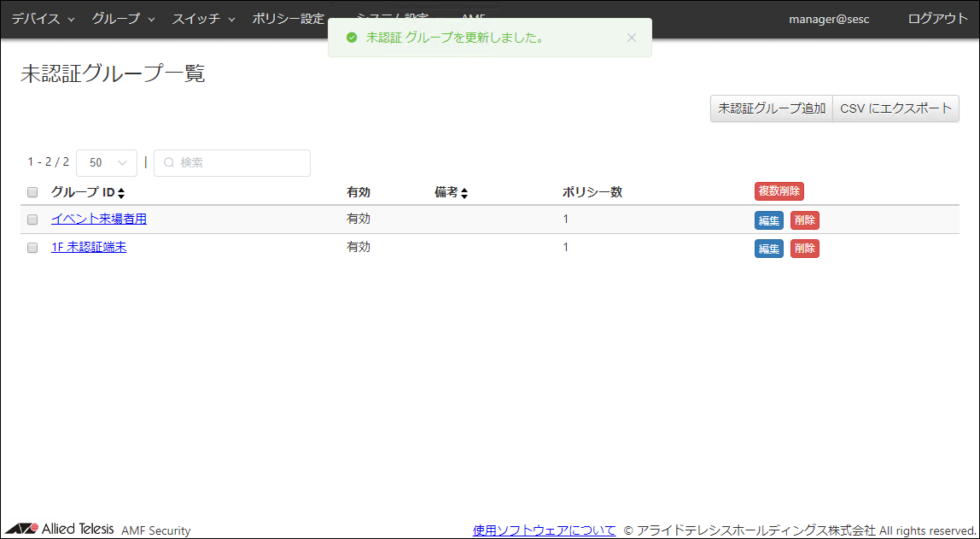This screenshot has width=980, height=539.
Task: Toggle the select-all checkbox in header
Action: coord(32,192)
